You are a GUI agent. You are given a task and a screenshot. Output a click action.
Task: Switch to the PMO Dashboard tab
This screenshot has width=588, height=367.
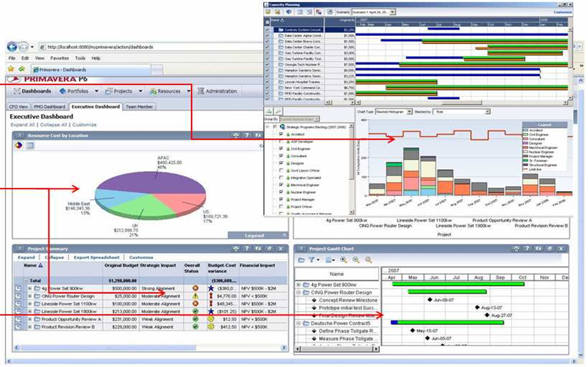pyautogui.click(x=49, y=106)
